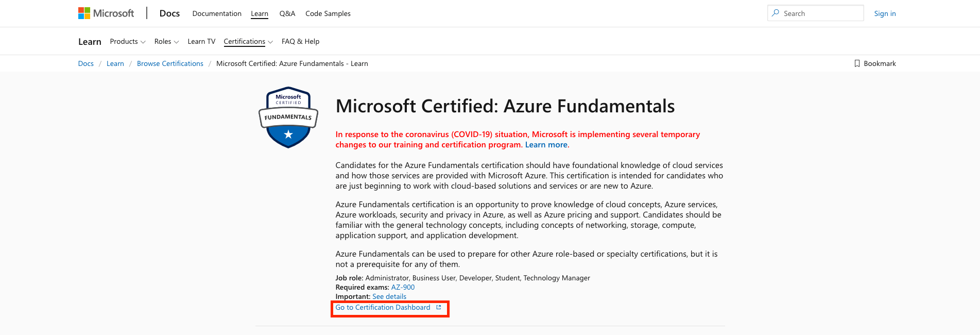Click the See details link
This screenshot has height=335, width=980.
coord(389,296)
